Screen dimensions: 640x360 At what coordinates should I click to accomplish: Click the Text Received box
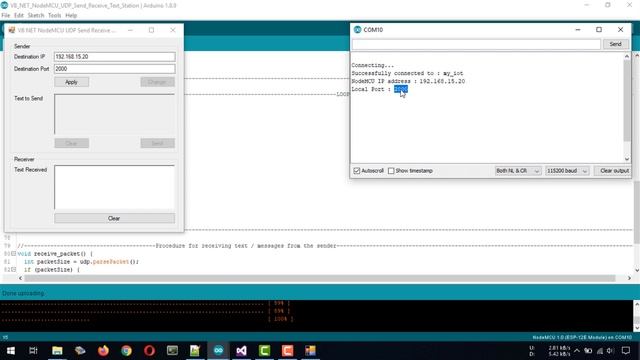click(115, 187)
